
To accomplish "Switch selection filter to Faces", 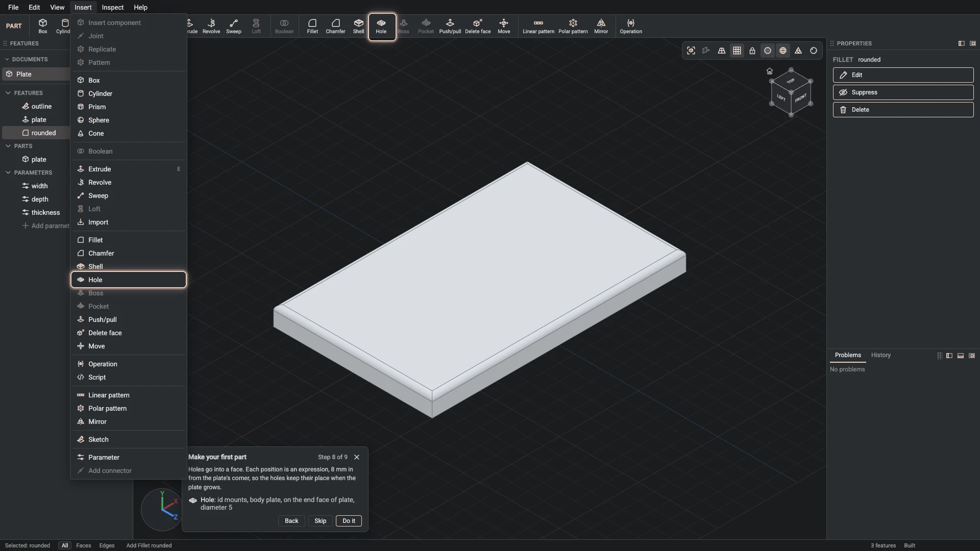I will pos(83,545).
